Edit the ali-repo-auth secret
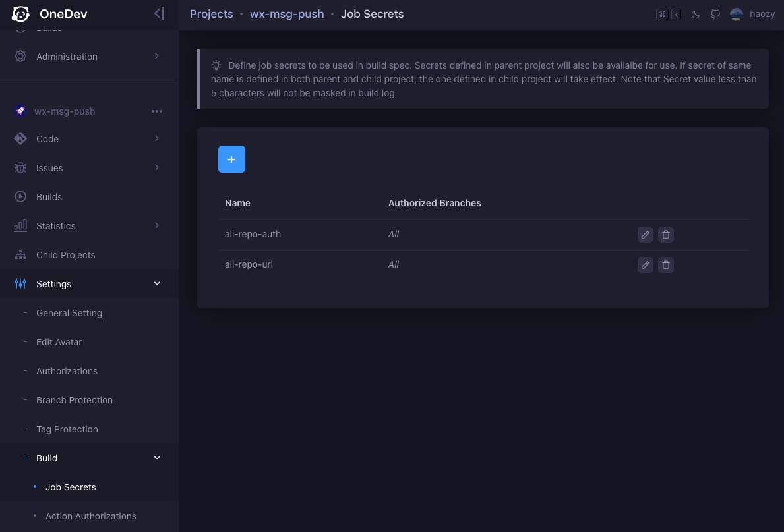This screenshot has height=532, width=784. pyautogui.click(x=645, y=235)
